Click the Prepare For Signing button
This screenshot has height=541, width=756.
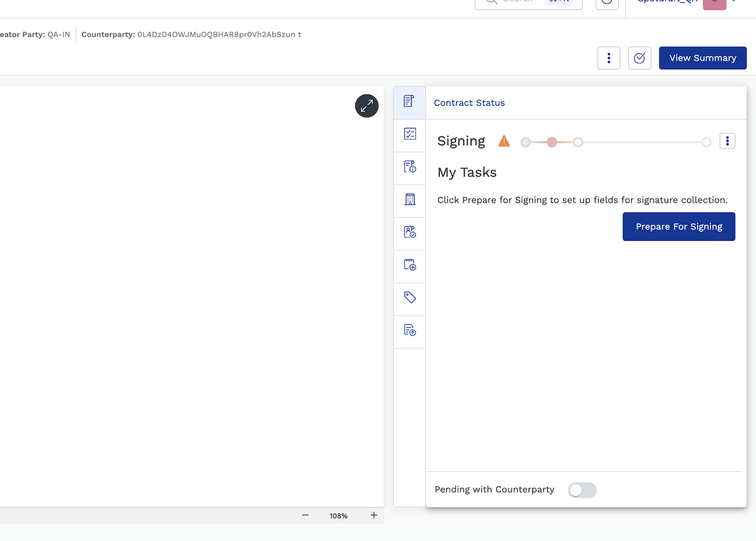pyautogui.click(x=679, y=227)
